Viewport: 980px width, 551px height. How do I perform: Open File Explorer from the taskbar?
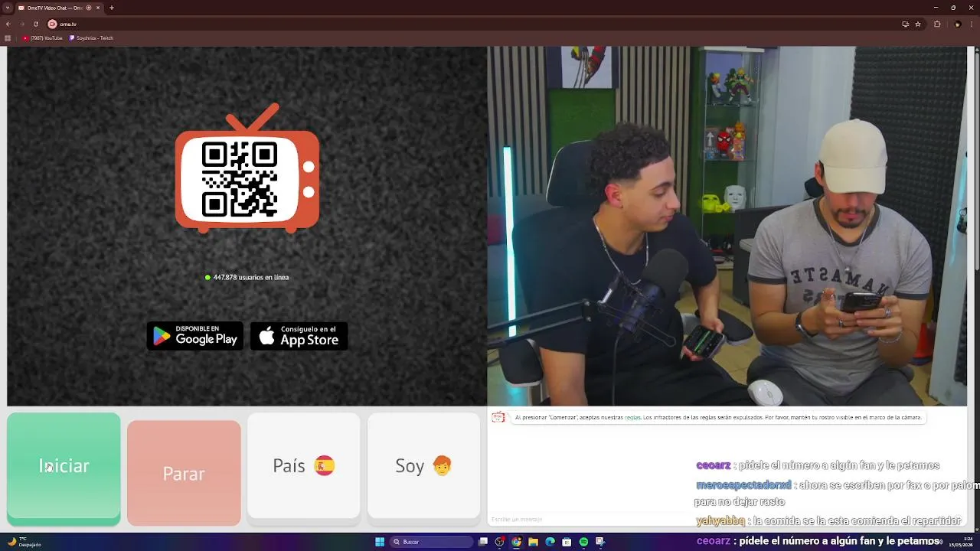[534, 542]
